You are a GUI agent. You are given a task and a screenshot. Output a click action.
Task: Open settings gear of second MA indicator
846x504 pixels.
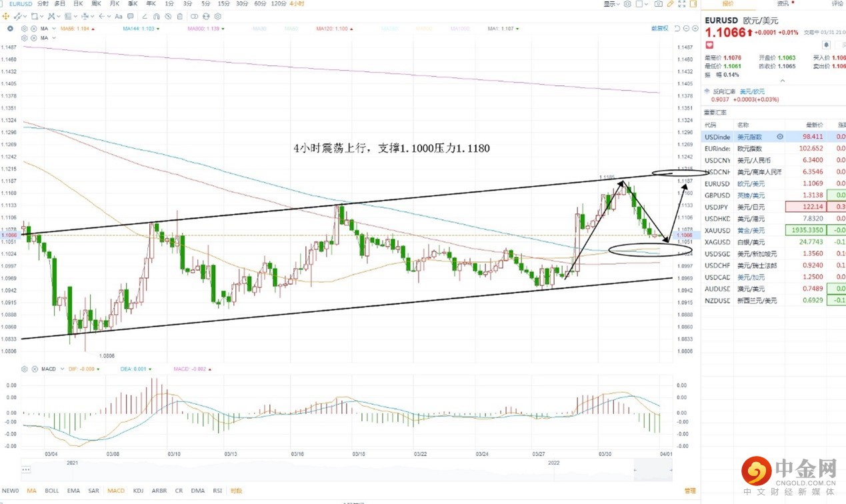(25, 38)
